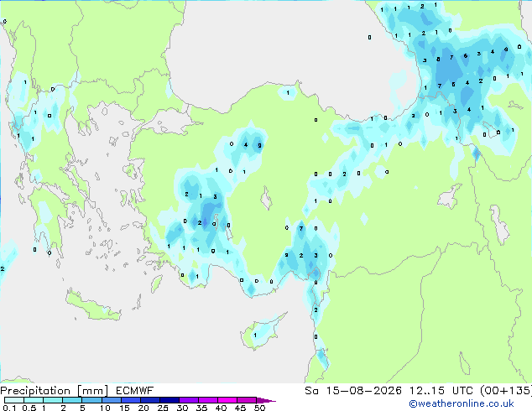The height and width of the screenshot is (411, 532).
Task: Select the purple swatch between 30 and 35
Action: pyautogui.click(x=188, y=400)
